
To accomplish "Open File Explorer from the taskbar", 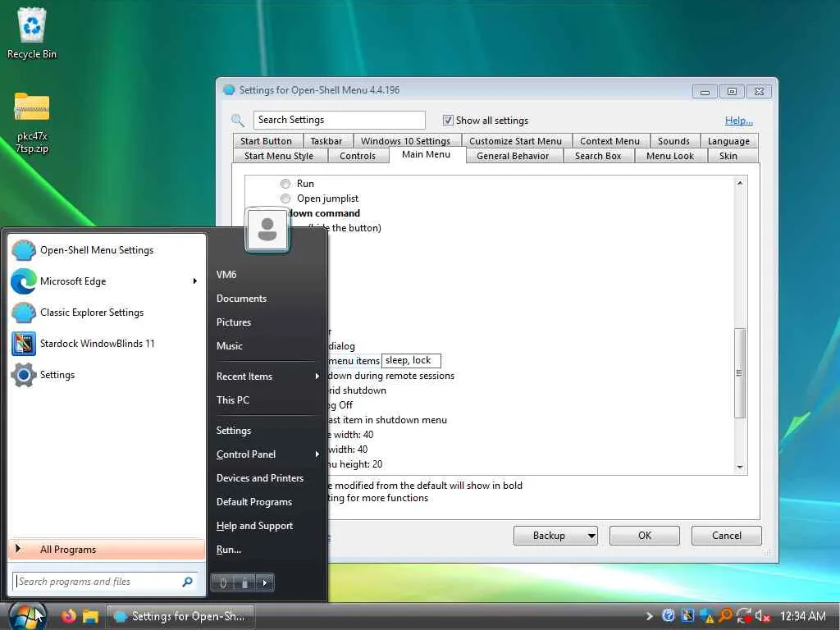I will (x=90, y=617).
